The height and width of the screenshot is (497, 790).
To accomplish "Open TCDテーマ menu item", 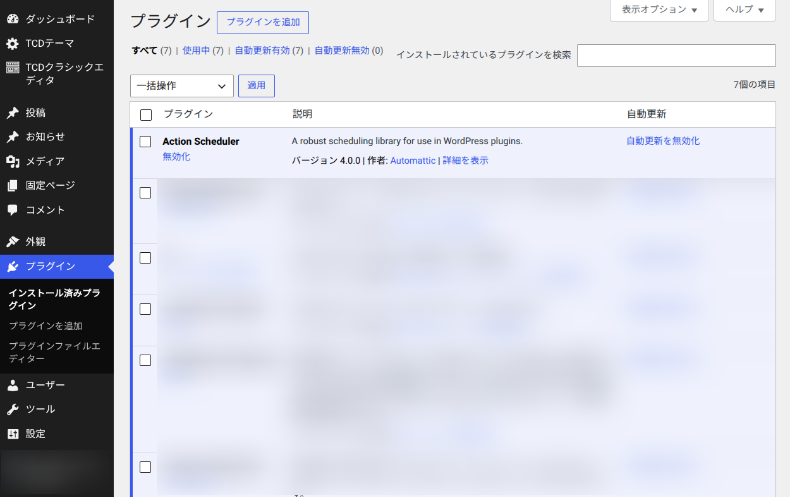I will (x=57, y=44).
